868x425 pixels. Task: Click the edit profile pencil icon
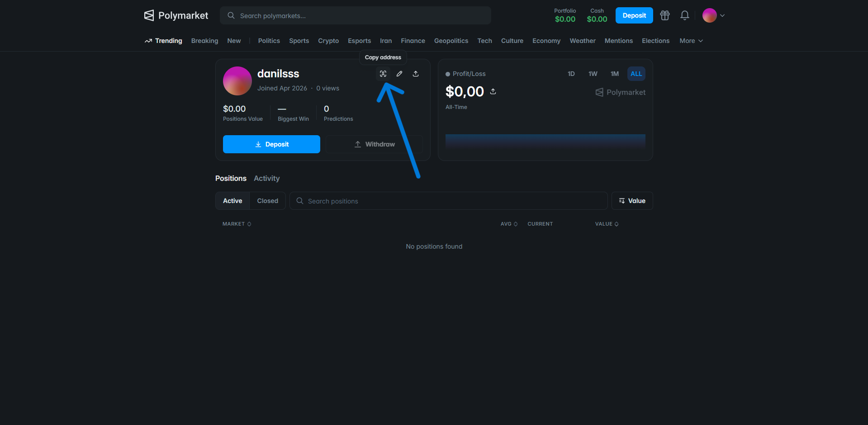pos(399,74)
